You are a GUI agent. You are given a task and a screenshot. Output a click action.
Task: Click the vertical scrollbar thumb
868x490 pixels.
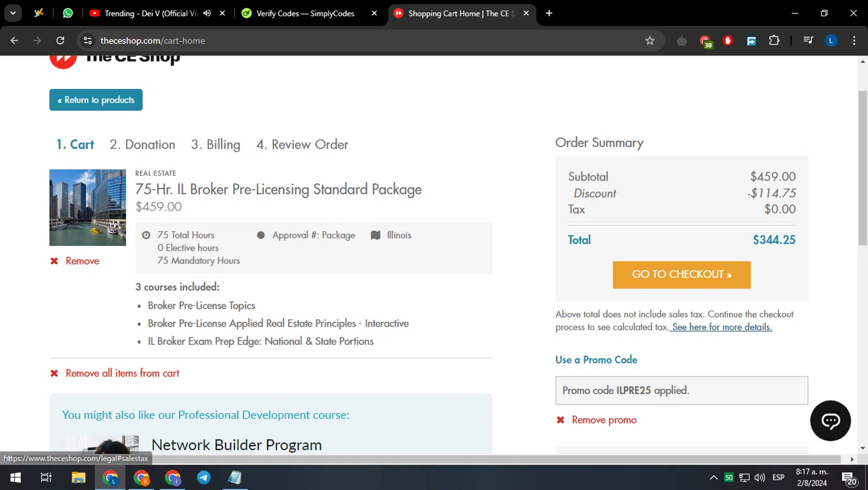tap(863, 168)
